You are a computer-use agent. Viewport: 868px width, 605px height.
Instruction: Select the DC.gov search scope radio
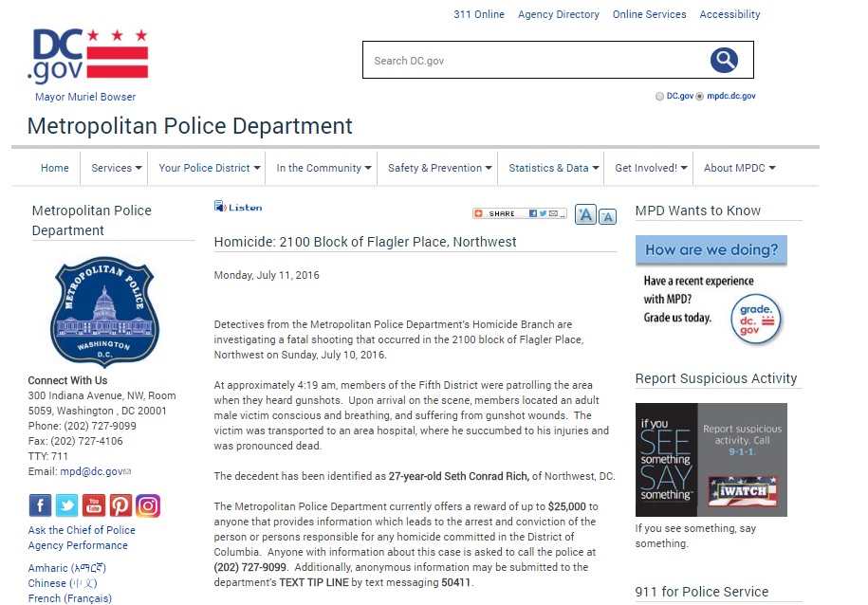coord(660,97)
